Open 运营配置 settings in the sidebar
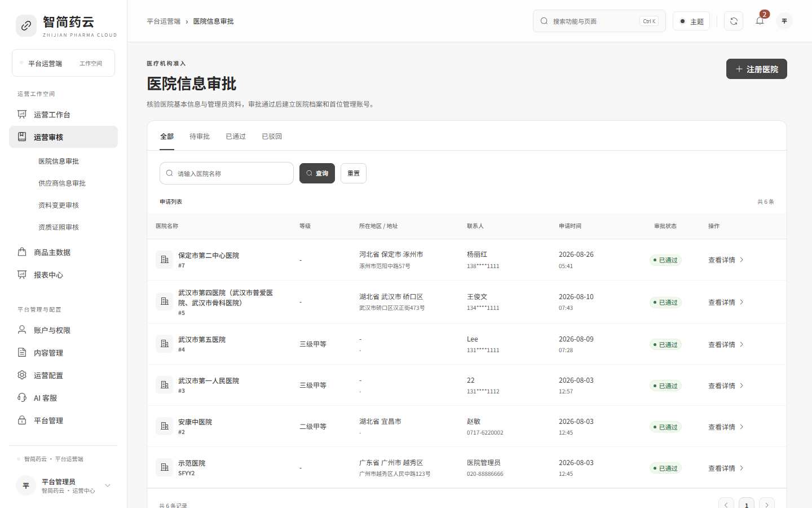The width and height of the screenshot is (812, 508). click(63, 375)
